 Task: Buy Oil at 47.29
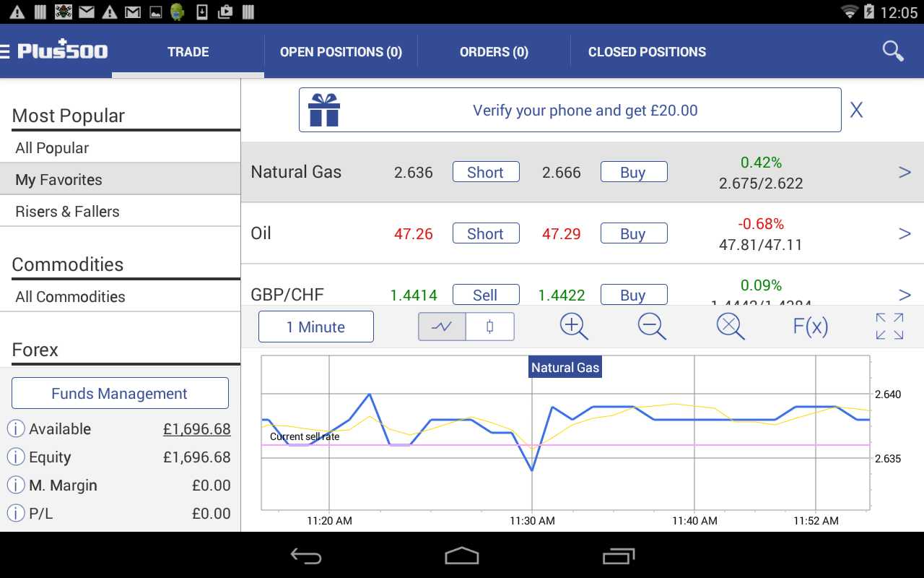point(633,233)
